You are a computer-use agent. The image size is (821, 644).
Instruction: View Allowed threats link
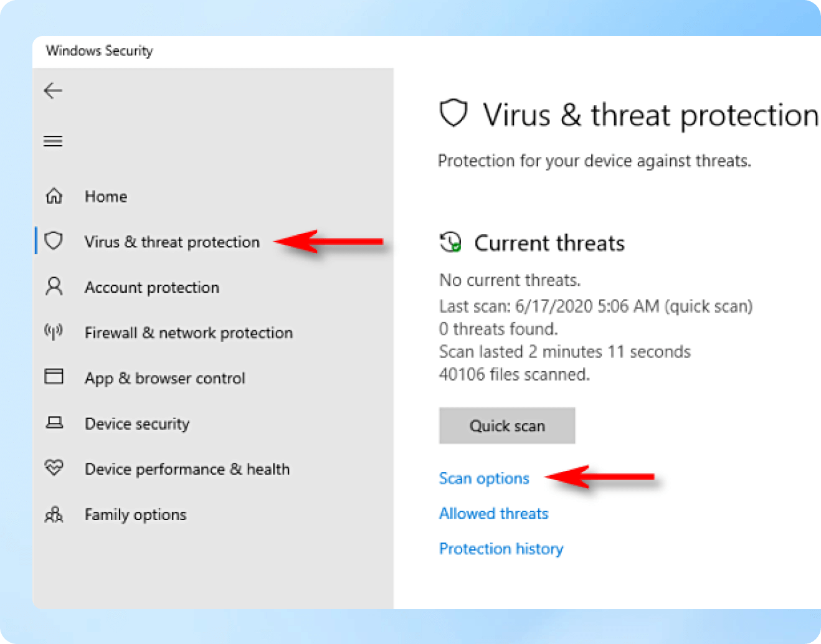pos(493,513)
